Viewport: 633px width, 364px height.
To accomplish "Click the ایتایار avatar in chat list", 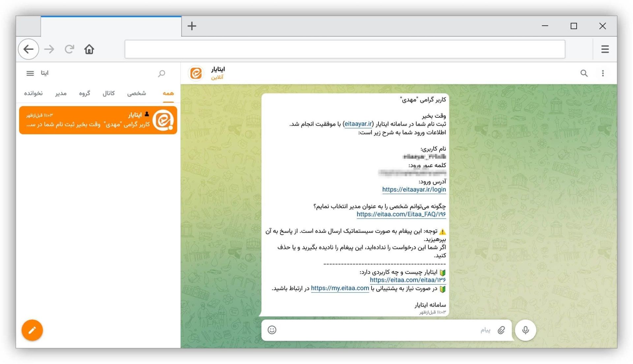I will pyautogui.click(x=163, y=120).
